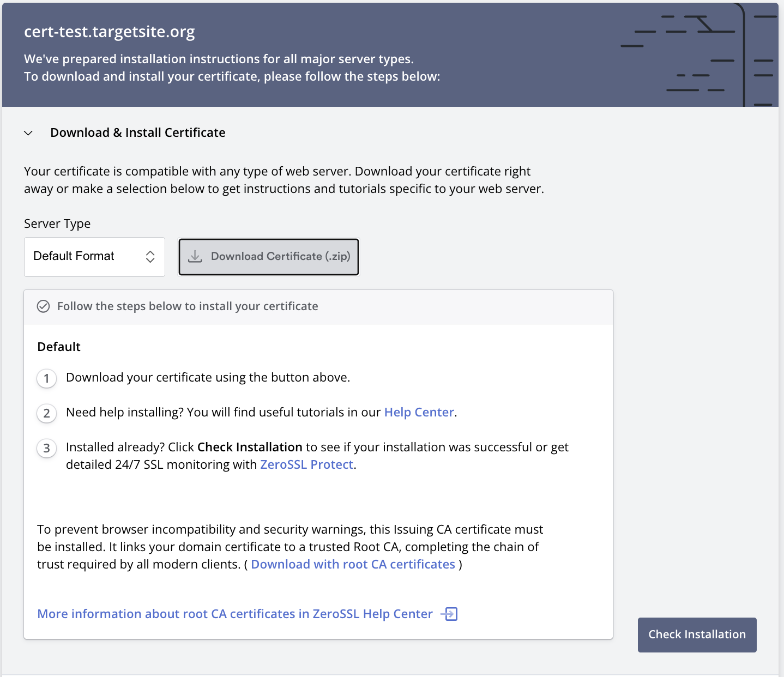Viewport: 784px width, 677px height.
Task: Click the Download Certificate (.zip) button
Action: (269, 257)
